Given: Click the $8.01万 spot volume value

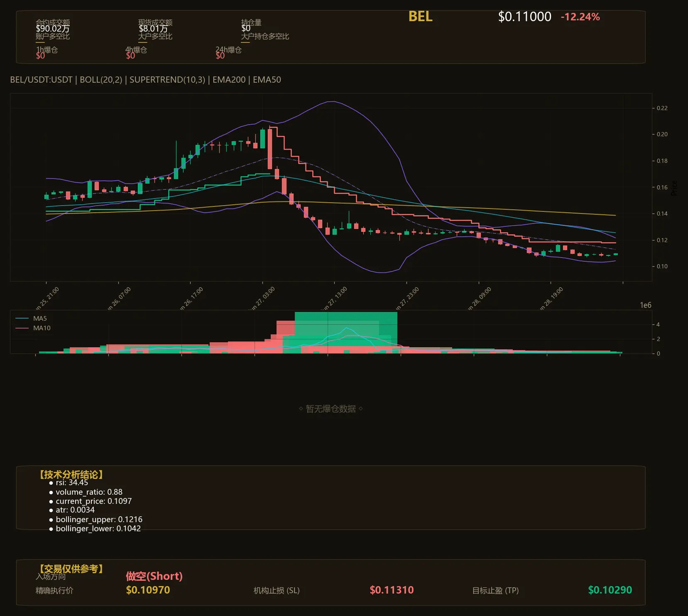Looking at the screenshot, I should click(x=153, y=29).
